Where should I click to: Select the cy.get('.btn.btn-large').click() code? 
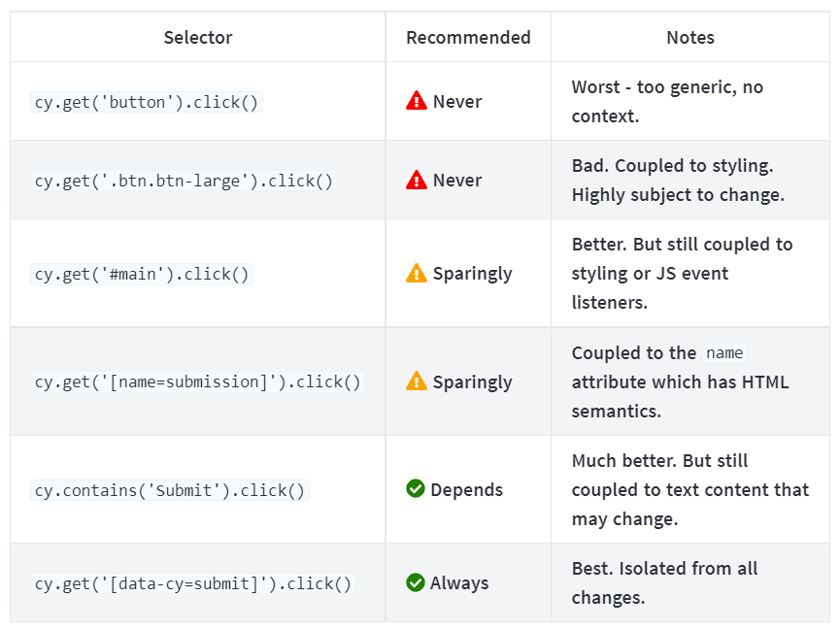point(184,181)
